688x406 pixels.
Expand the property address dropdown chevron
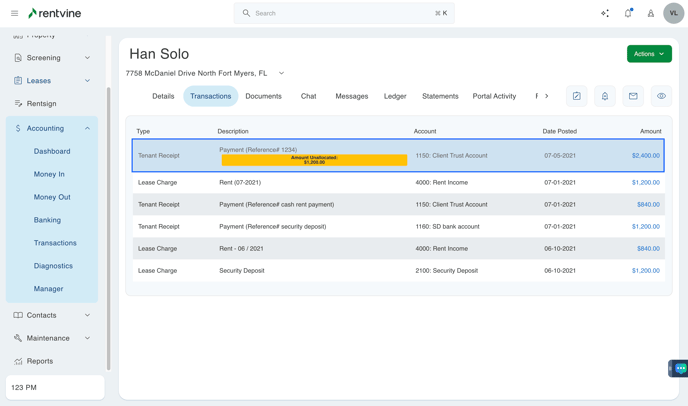[281, 73]
